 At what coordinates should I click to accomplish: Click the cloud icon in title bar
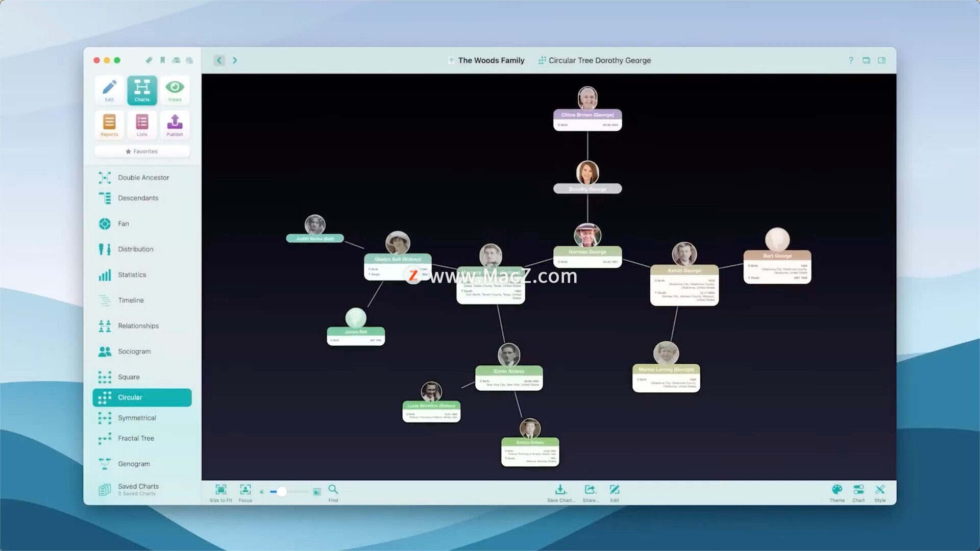click(x=176, y=60)
